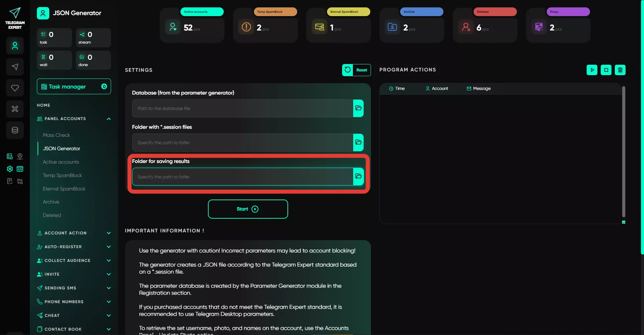Open settings gear icon in left rail
This screenshot has width=644, height=335.
(x=10, y=169)
